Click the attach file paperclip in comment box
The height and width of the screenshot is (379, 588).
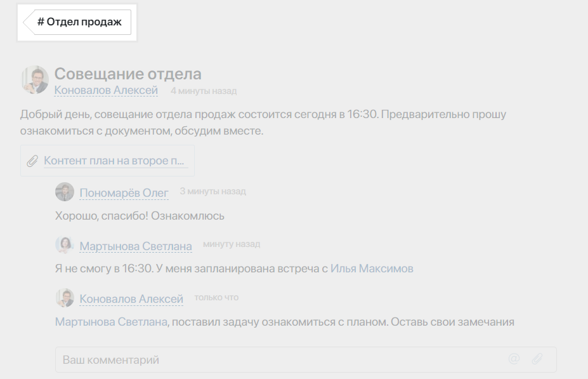[x=537, y=359]
